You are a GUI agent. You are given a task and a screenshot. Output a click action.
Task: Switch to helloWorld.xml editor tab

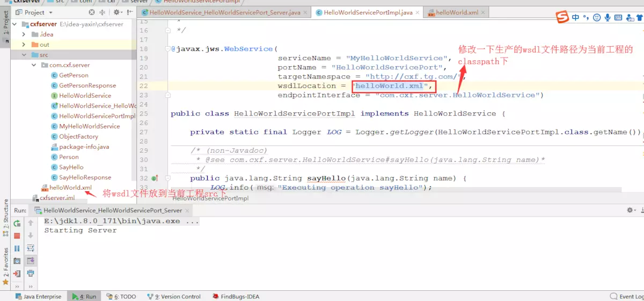coord(454,12)
